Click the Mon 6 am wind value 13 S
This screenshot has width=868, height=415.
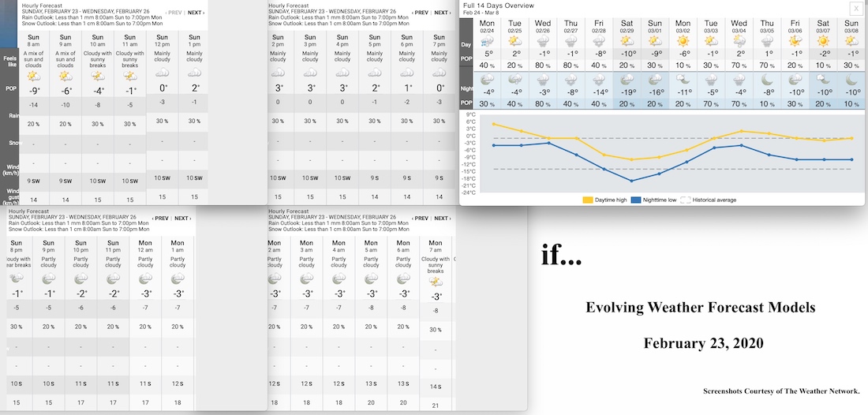tap(403, 383)
